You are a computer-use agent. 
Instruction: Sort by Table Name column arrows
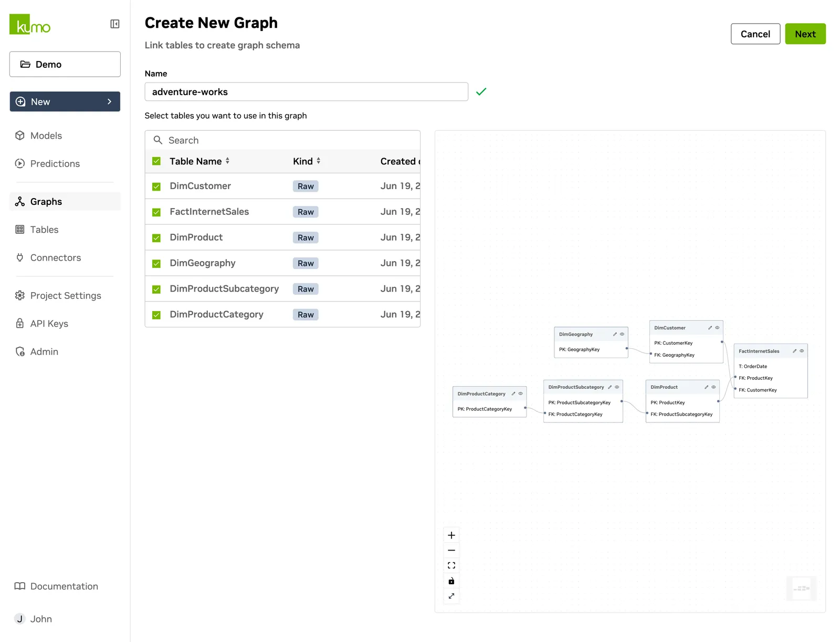227,161
